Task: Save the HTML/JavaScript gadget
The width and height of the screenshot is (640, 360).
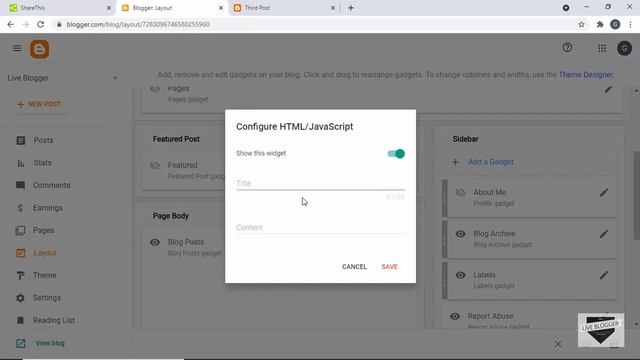Action: pos(389,267)
